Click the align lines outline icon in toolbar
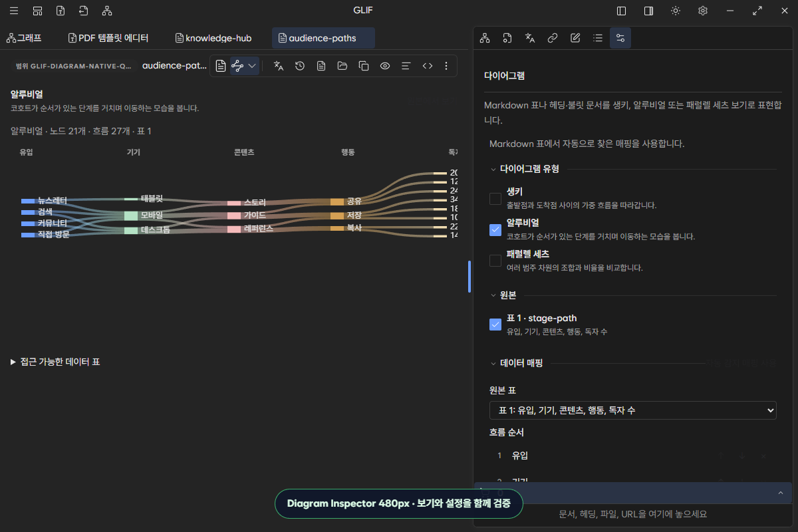 coord(406,66)
